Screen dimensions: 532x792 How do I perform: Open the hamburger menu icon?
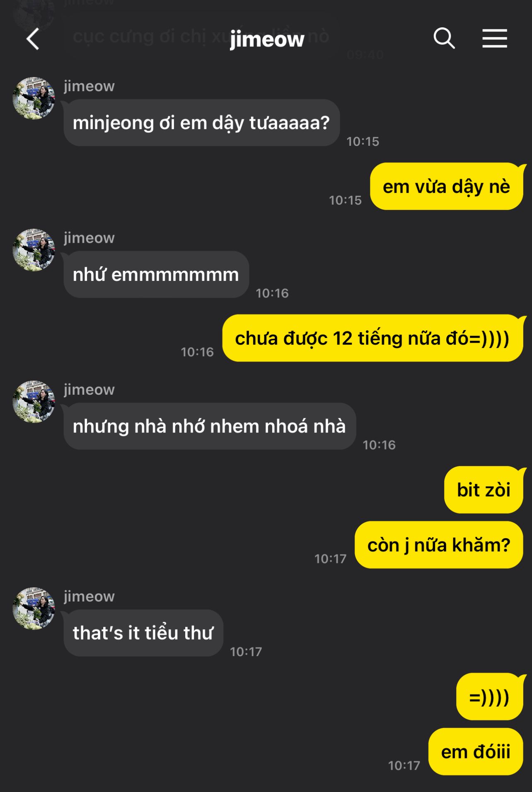pos(495,39)
